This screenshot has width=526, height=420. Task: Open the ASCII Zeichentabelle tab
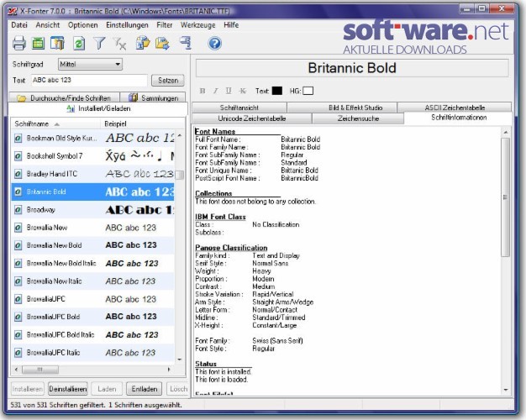(x=455, y=108)
